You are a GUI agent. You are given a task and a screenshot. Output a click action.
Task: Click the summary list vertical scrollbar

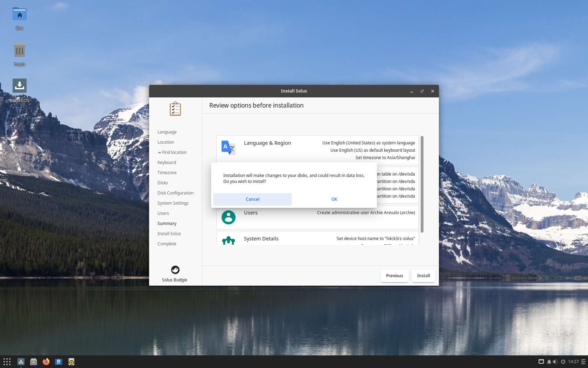click(422, 184)
